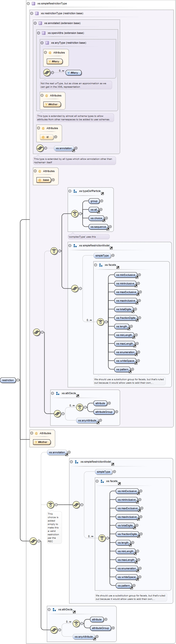Select the choice compositor joining typeDefParticle and simpleRestrictionModel

[54, 251]
